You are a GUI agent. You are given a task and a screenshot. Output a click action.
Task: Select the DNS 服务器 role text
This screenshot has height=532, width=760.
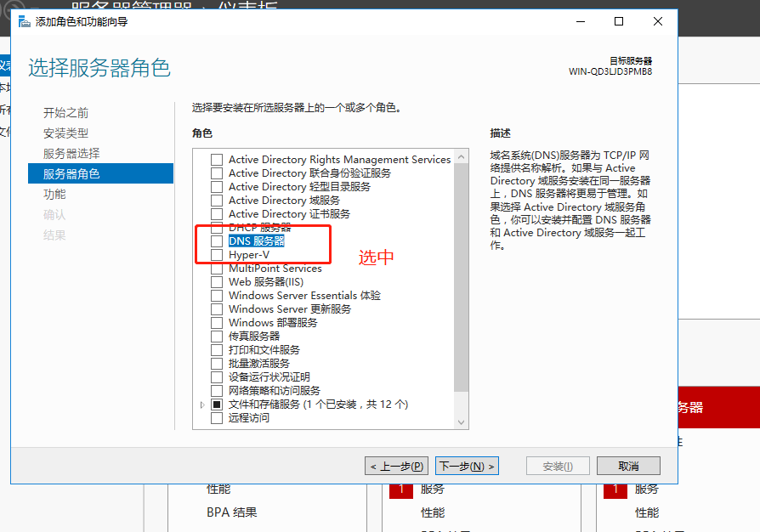tap(257, 241)
